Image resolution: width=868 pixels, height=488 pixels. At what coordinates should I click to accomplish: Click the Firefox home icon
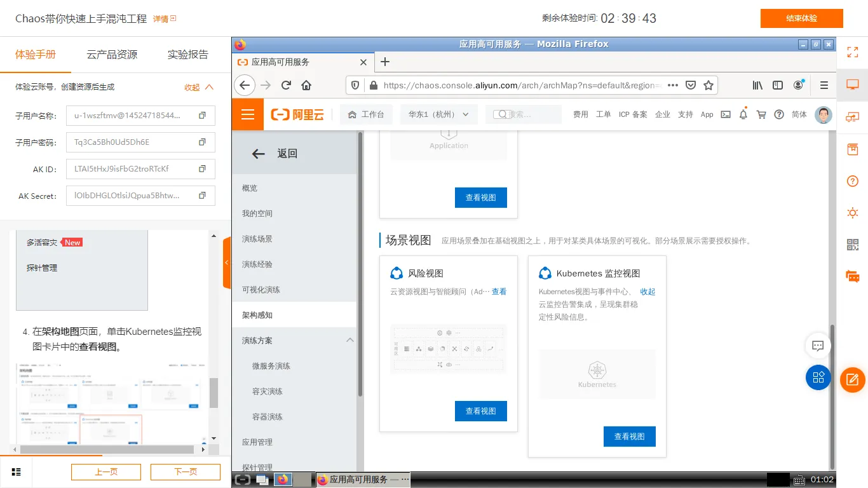click(306, 85)
